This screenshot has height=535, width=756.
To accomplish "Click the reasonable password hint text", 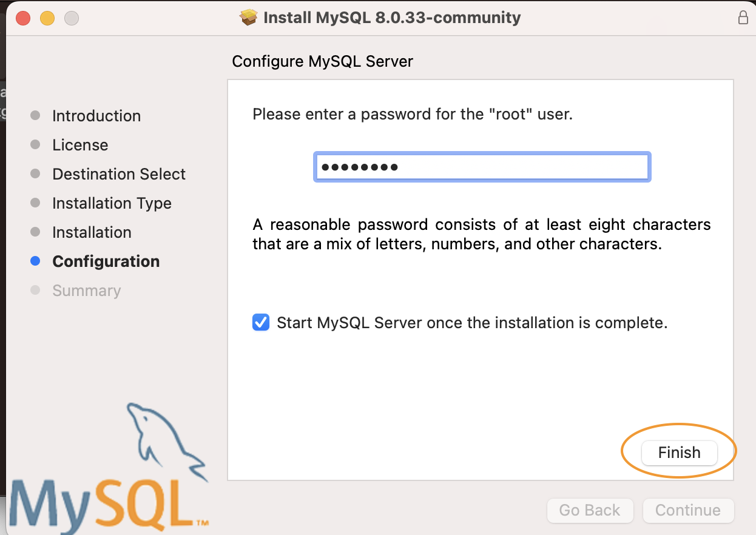I will click(x=482, y=234).
